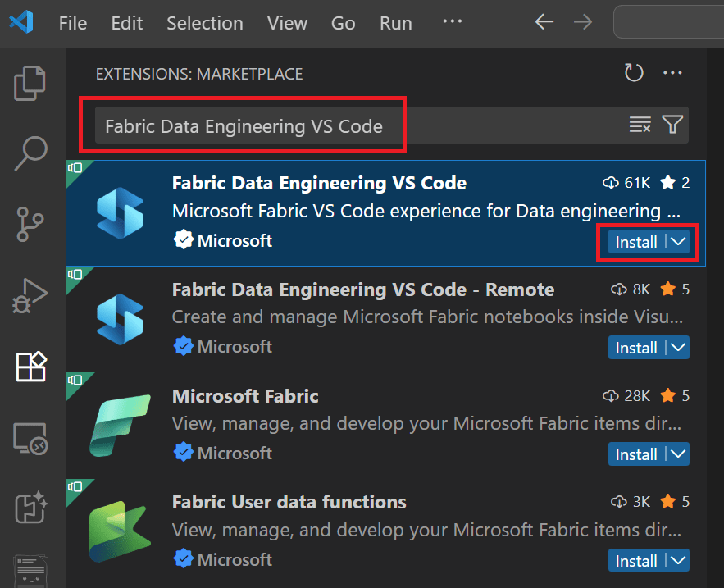Refresh the extensions marketplace list
The height and width of the screenshot is (588, 724).
(633, 72)
